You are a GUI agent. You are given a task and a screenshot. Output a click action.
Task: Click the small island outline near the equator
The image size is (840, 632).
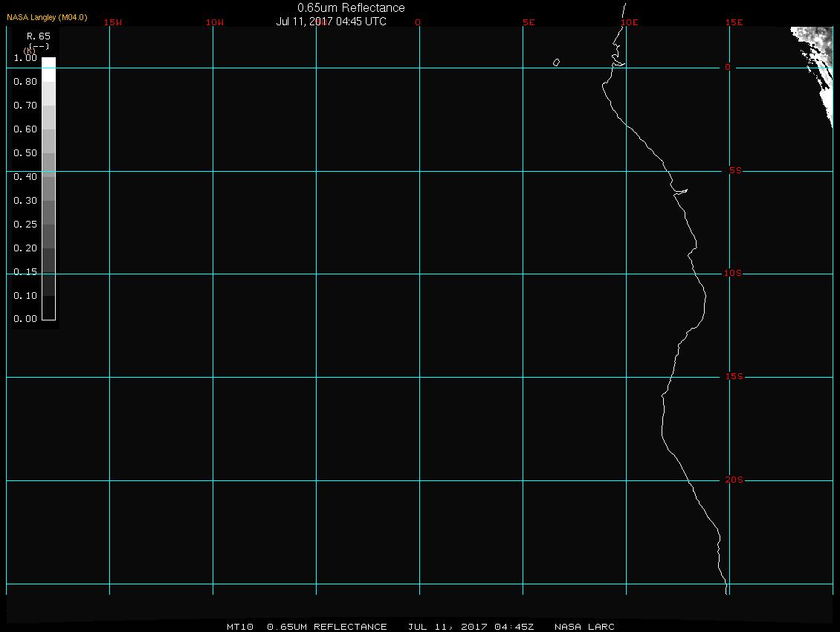click(x=557, y=62)
